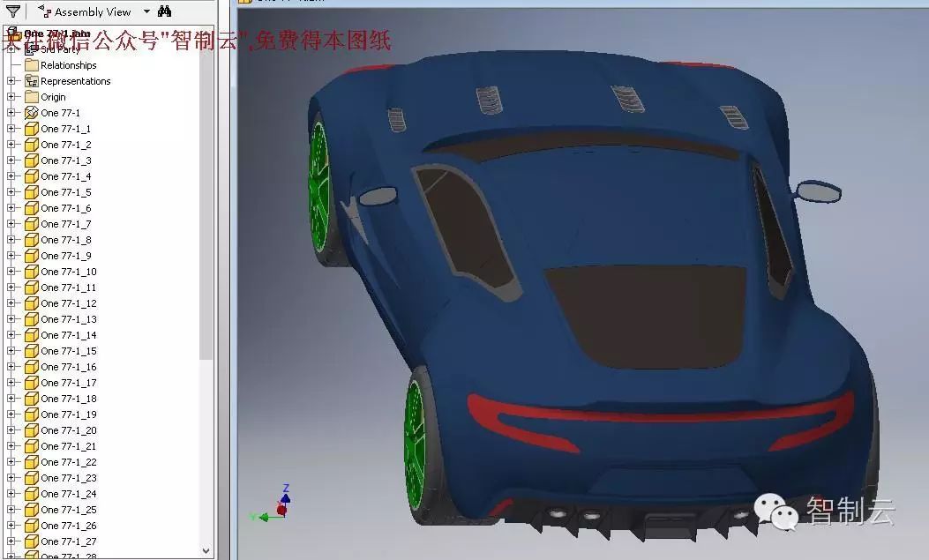This screenshot has width=929, height=560.
Task: Click the One 77-1_20 part icon
Action: coord(32,430)
